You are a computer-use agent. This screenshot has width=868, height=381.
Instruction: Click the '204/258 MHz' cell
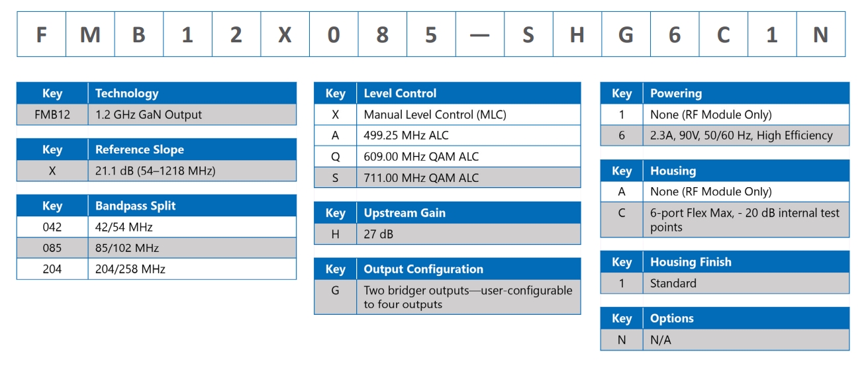pyautogui.click(x=192, y=269)
